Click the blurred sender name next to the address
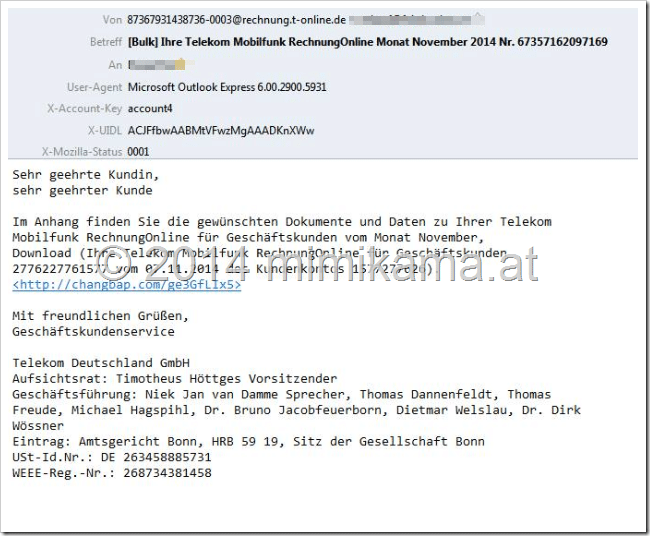Viewport: 650px width, 536px height. [x=416, y=19]
